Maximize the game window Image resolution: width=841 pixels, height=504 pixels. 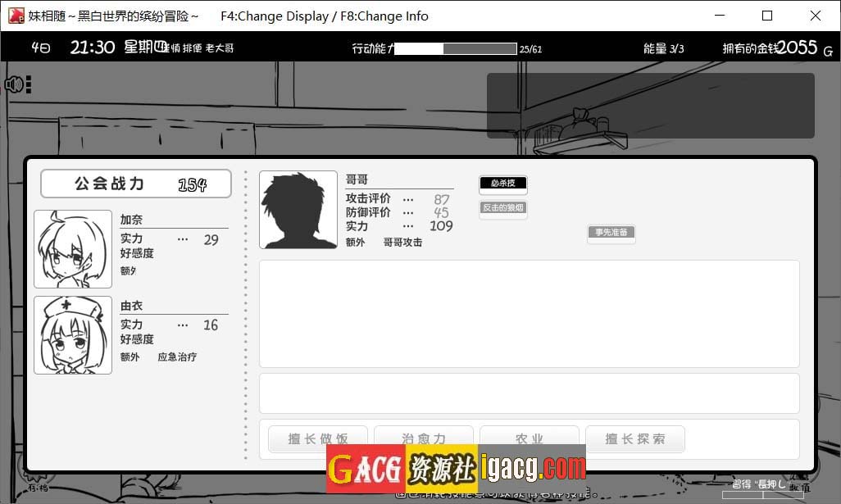click(x=767, y=16)
